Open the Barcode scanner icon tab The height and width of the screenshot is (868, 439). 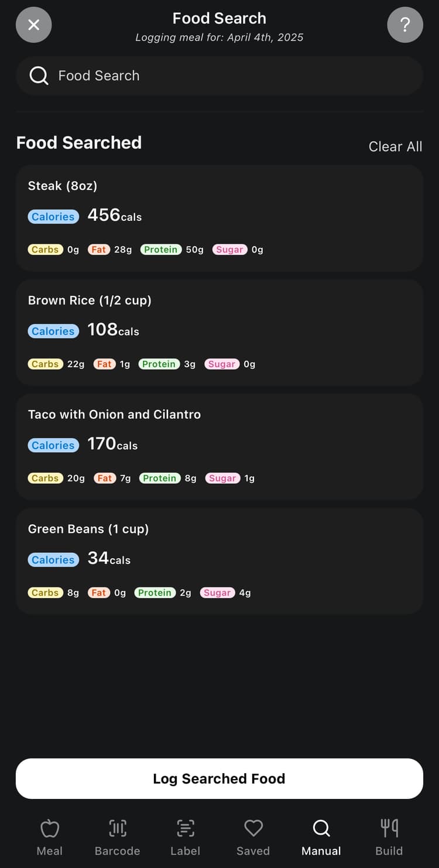(x=117, y=838)
